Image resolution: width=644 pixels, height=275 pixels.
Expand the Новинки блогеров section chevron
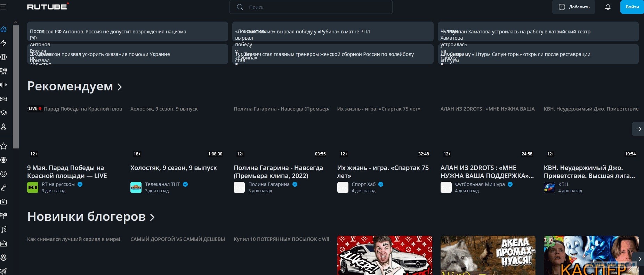(x=152, y=217)
